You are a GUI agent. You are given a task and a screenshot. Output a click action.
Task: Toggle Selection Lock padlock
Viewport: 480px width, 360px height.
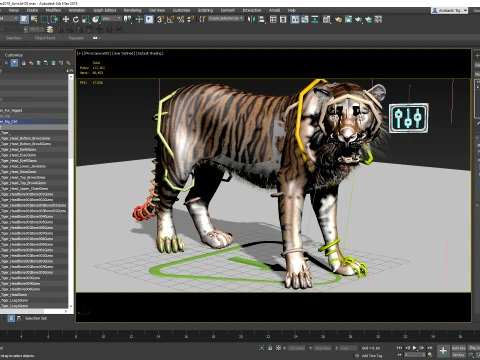[x=270, y=348]
